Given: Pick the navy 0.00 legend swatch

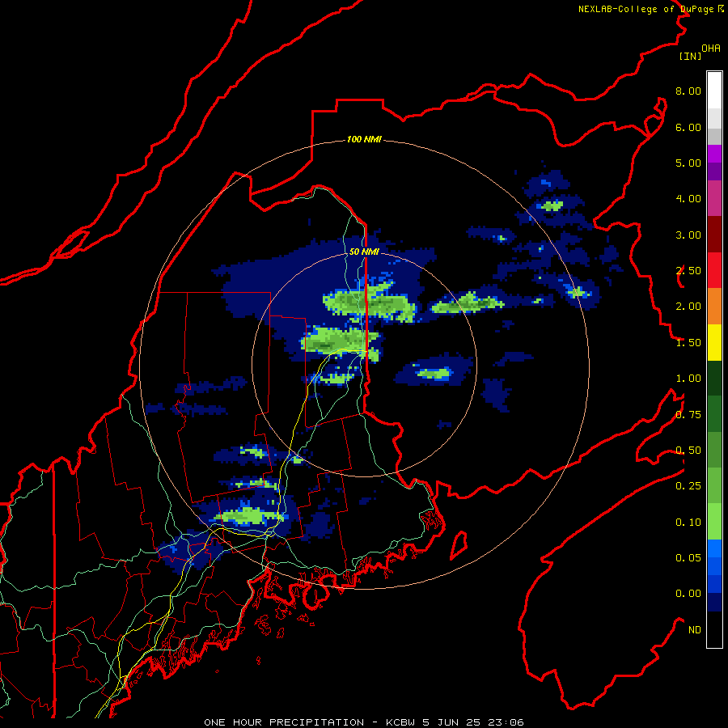Looking at the screenshot, I should (x=714, y=602).
